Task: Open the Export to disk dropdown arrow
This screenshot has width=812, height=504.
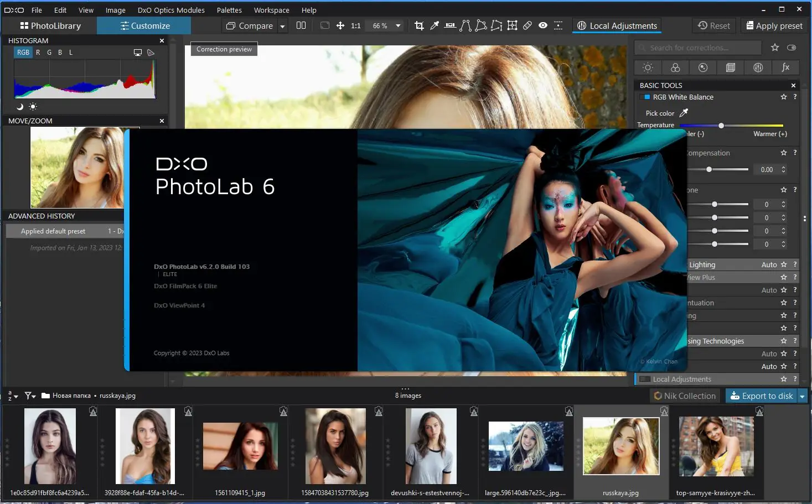Action: pyautogui.click(x=802, y=396)
